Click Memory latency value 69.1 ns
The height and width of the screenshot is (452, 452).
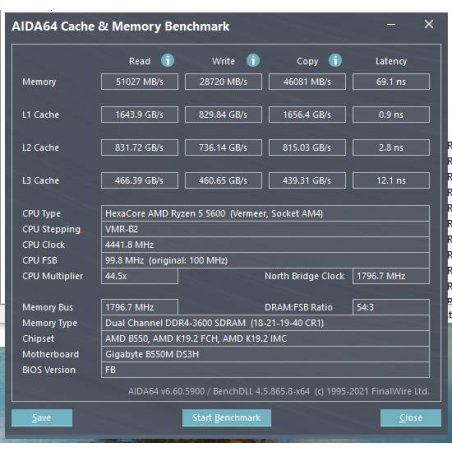391,82
